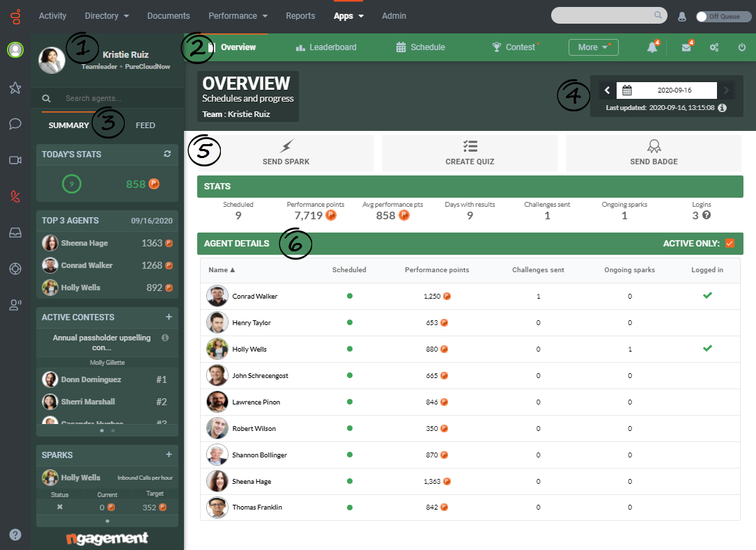756x550 pixels.
Task: Open the date picker calendar icon
Action: pos(627,90)
